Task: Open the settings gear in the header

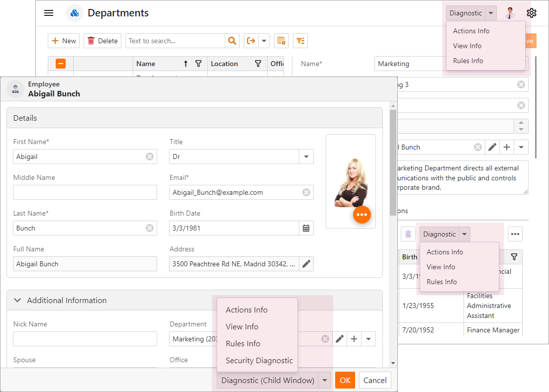Action: tap(532, 13)
